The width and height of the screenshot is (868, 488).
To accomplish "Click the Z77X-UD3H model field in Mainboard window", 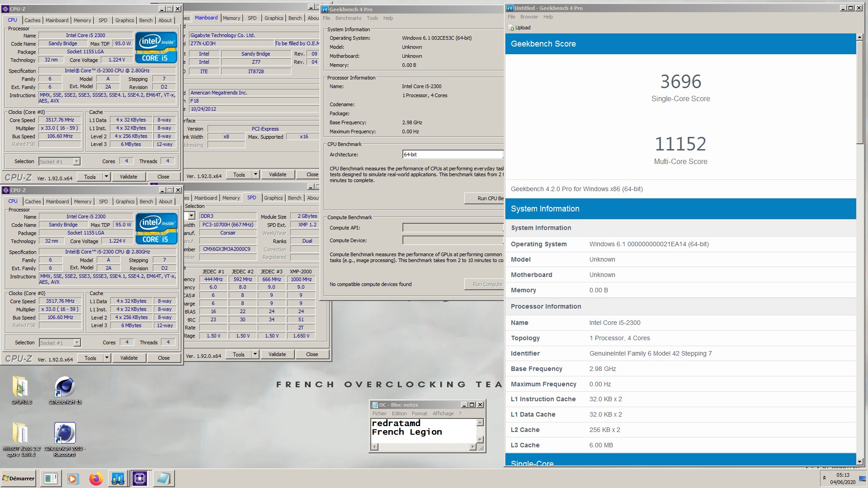I will [231, 43].
